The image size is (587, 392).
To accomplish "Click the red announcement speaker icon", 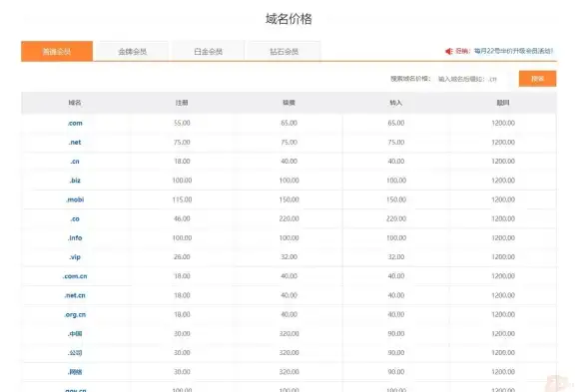I will [x=449, y=51].
